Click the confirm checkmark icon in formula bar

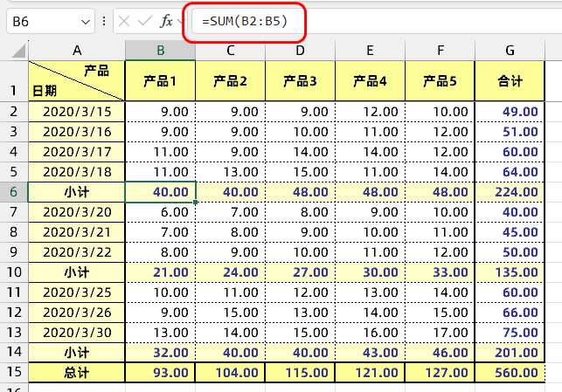point(145,22)
